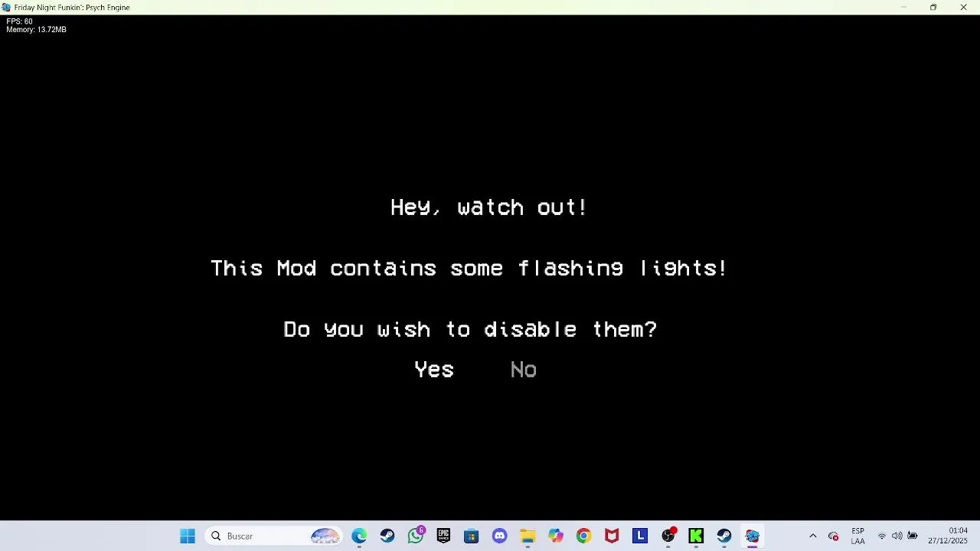Open Wi-Fi network settings tray icon
Viewport: 980px width, 551px height.
point(882,536)
